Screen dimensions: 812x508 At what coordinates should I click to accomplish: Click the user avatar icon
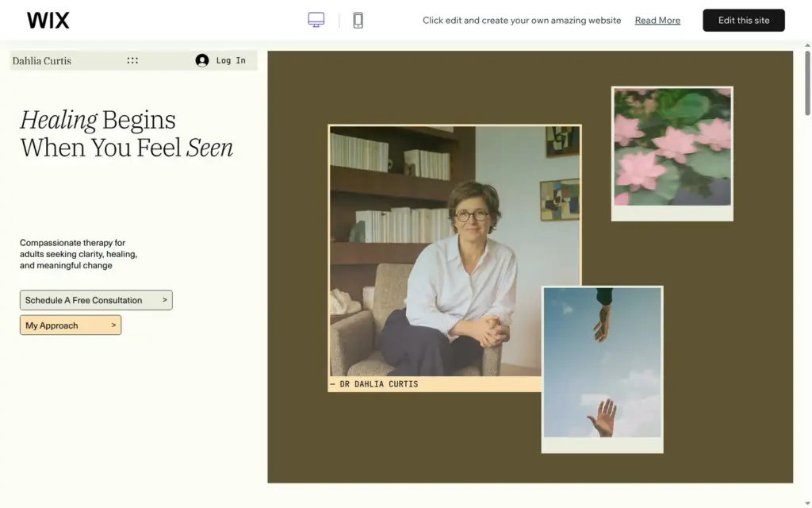pyautogui.click(x=202, y=60)
